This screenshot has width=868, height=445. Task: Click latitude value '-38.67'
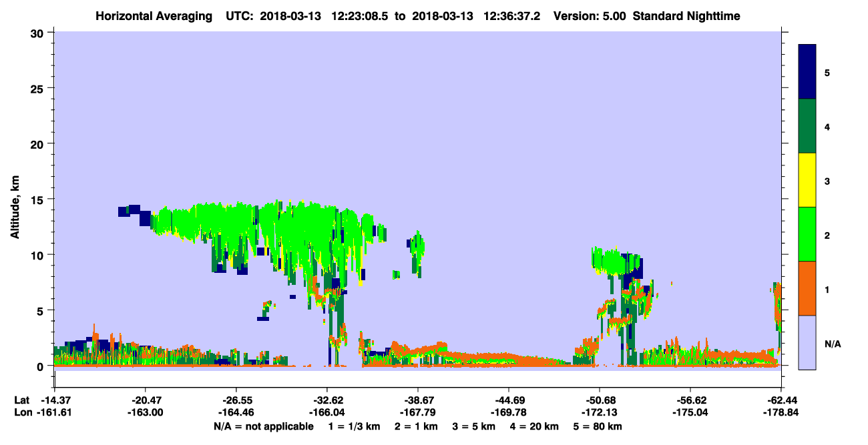tap(417, 400)
